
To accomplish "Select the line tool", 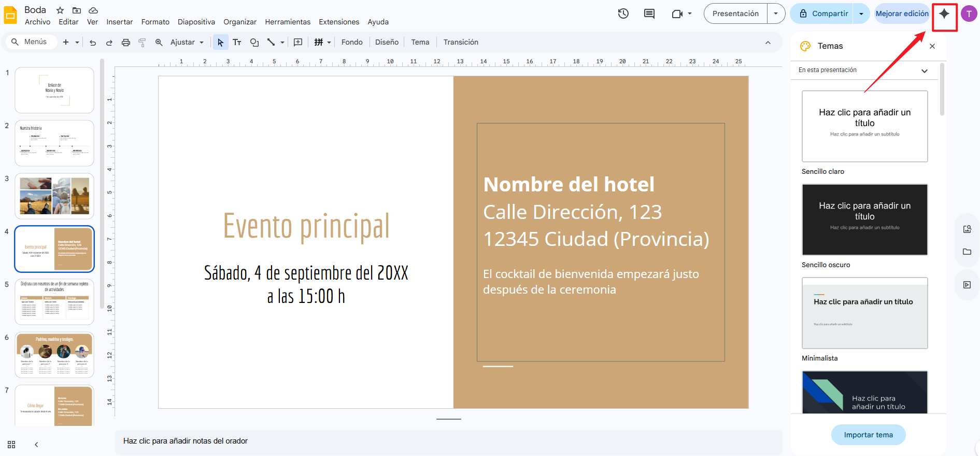I will click(271, 42).
